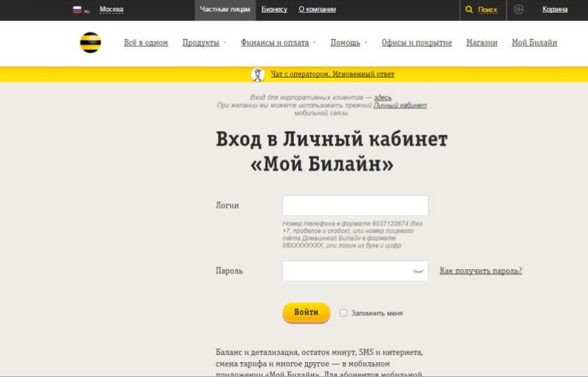The width and height of the screenshot is (588, 377).
Task: Open the Как получить пароль link
Action: click(480, 271)
